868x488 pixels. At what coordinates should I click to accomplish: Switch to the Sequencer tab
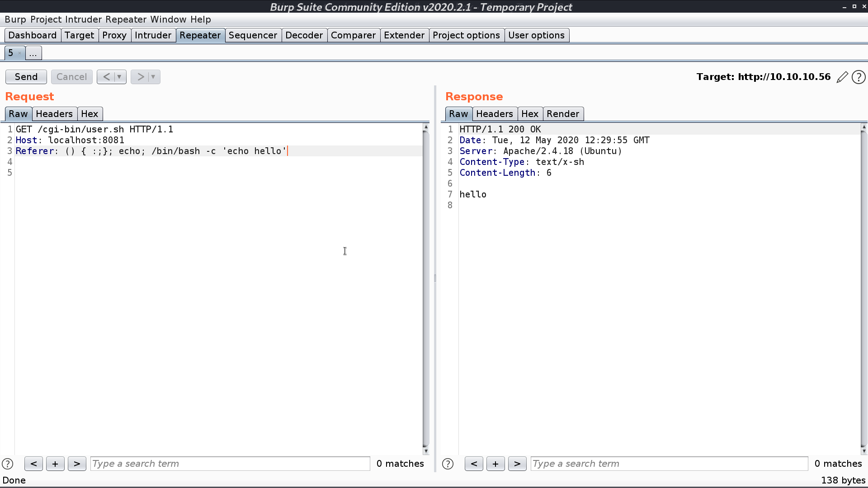point(253,35)
